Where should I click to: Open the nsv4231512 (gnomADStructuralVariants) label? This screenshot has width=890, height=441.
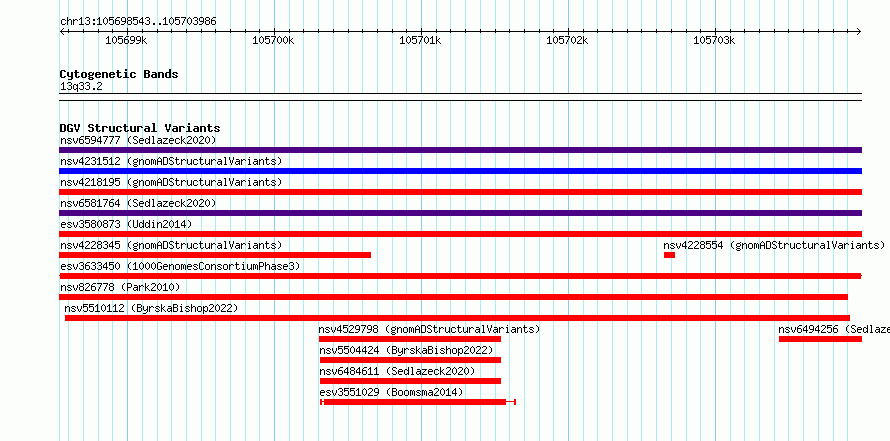point(171,161)
